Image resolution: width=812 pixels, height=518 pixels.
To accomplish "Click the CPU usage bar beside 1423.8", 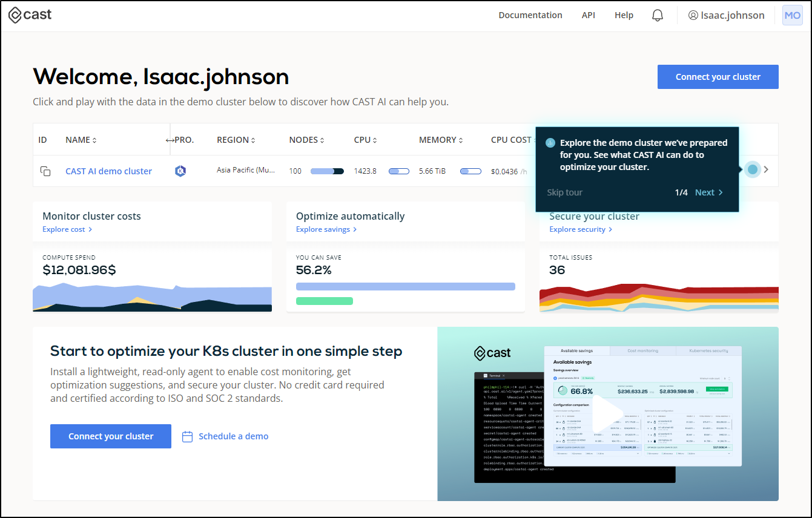I will (x=399, y=171).
